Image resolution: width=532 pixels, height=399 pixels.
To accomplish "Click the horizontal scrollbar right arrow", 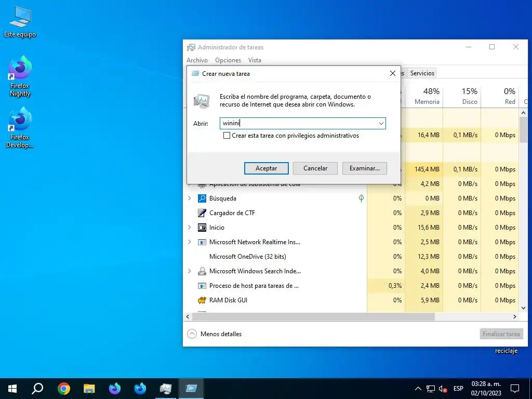I will 515,316.
